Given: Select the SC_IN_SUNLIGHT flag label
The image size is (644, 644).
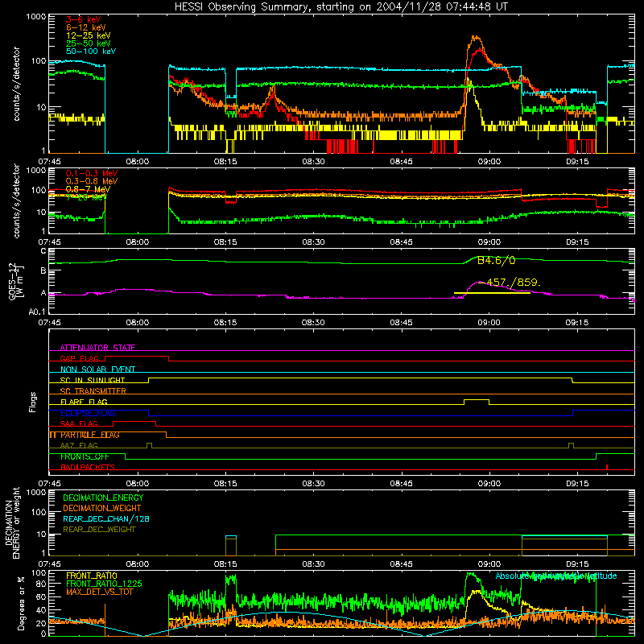Looking at the screenshot, I should point(93,380).
